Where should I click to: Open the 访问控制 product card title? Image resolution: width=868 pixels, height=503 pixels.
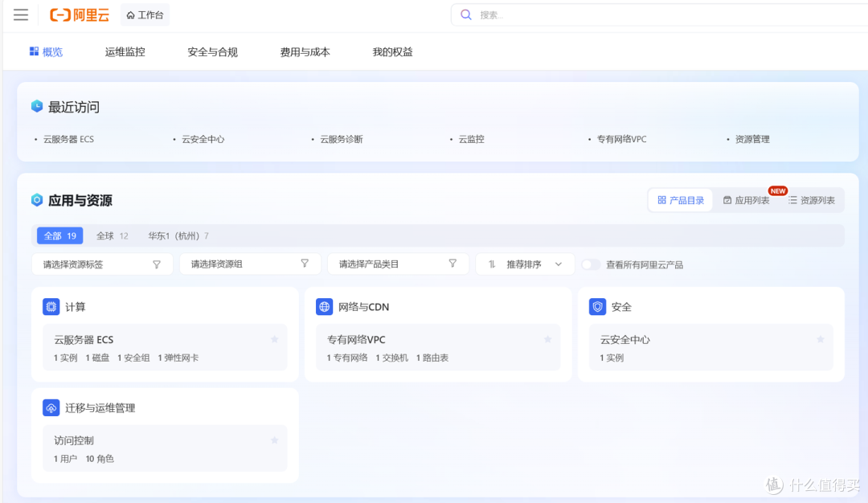pos(74,440)
